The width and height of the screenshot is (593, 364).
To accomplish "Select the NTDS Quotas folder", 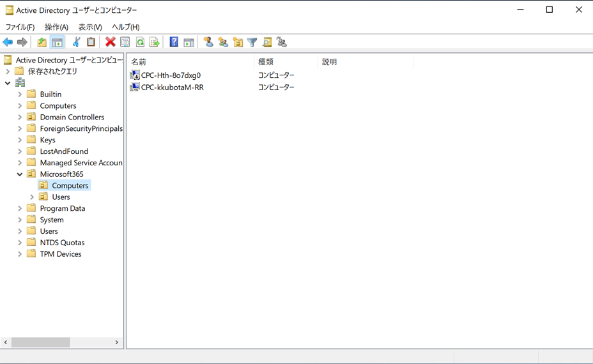I will click(63, 242).
